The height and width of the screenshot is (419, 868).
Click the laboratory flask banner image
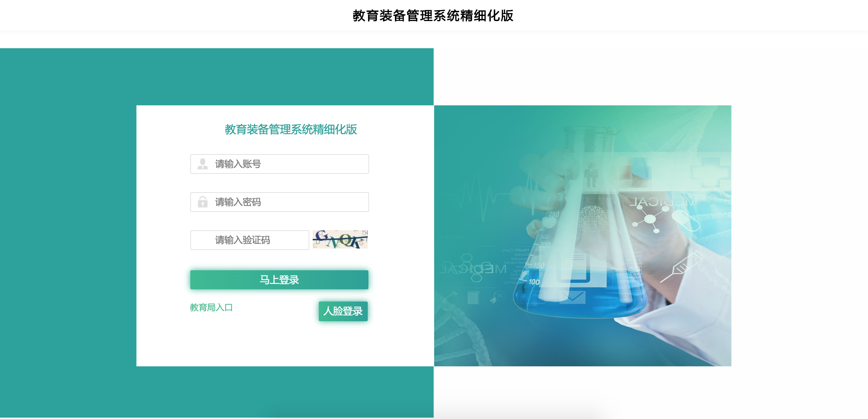[x=583, y=236]
